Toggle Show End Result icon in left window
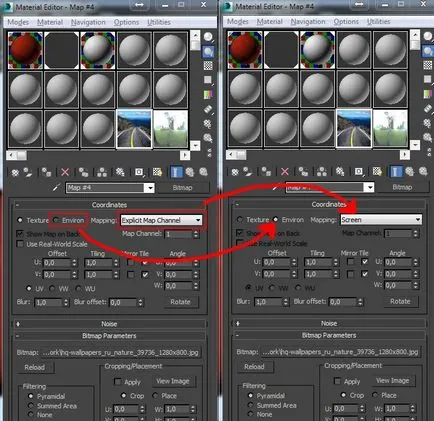434x421 pixels. (176, 172)
